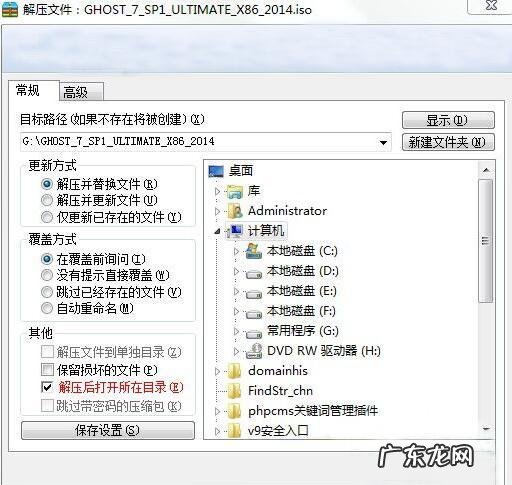Click the 新建文件夹 button

[448, 142]
